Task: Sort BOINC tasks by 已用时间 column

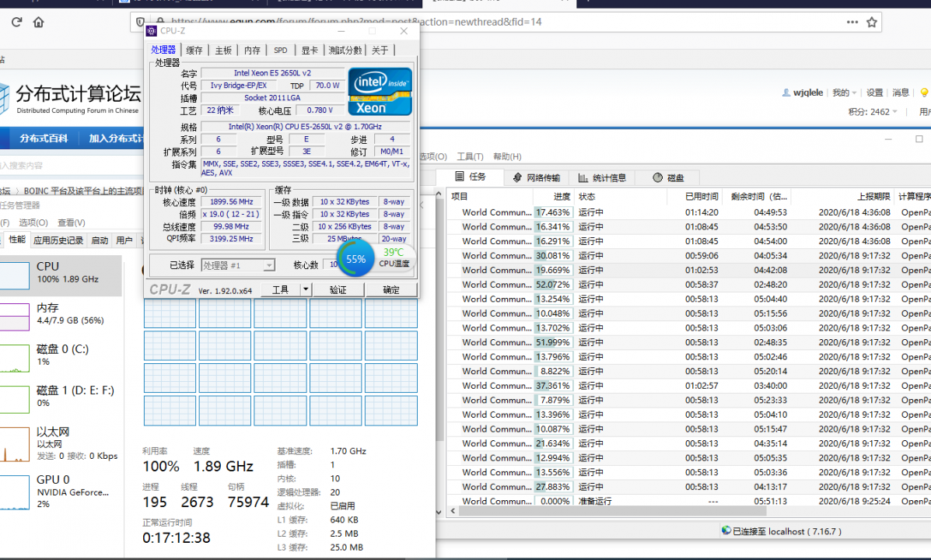Action: (x=694, y=197)
